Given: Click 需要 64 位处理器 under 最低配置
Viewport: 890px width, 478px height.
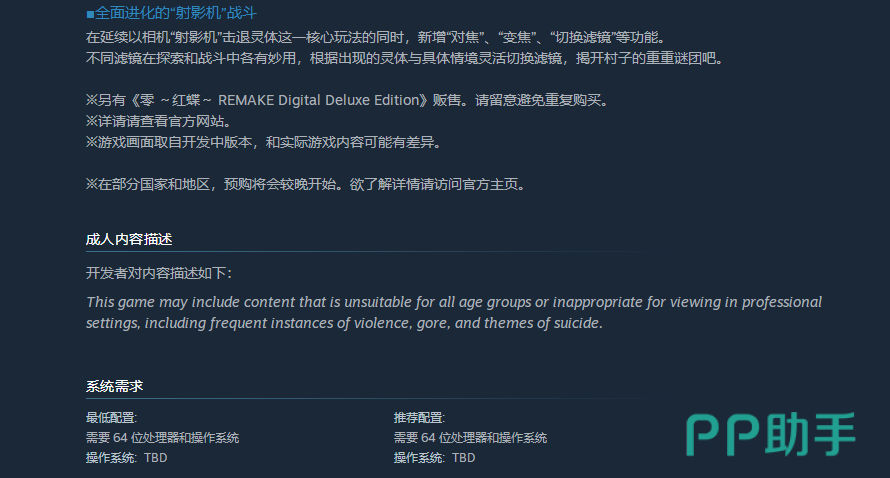Looking at the screenshot, I should pos(162,438).
